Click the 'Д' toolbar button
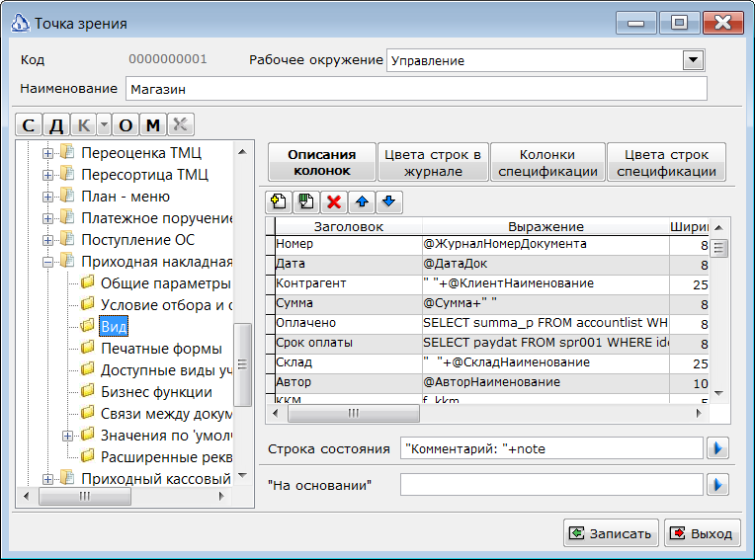This screenshot has height=560, width=755. (56, 125)
